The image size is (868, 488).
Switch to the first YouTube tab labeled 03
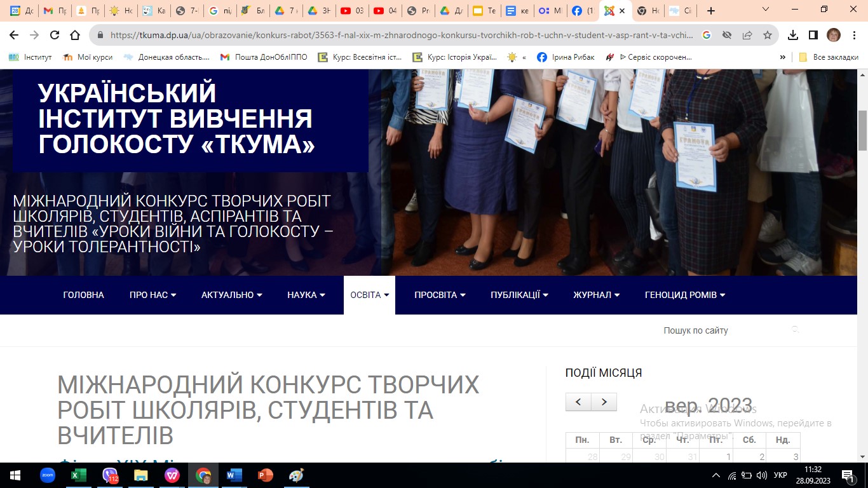click(351, 11)
